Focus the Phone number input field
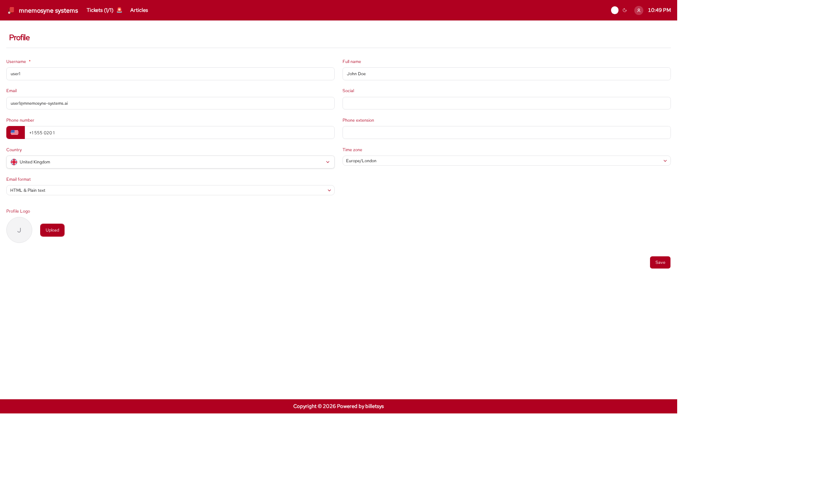 click(x=180, y=133)
